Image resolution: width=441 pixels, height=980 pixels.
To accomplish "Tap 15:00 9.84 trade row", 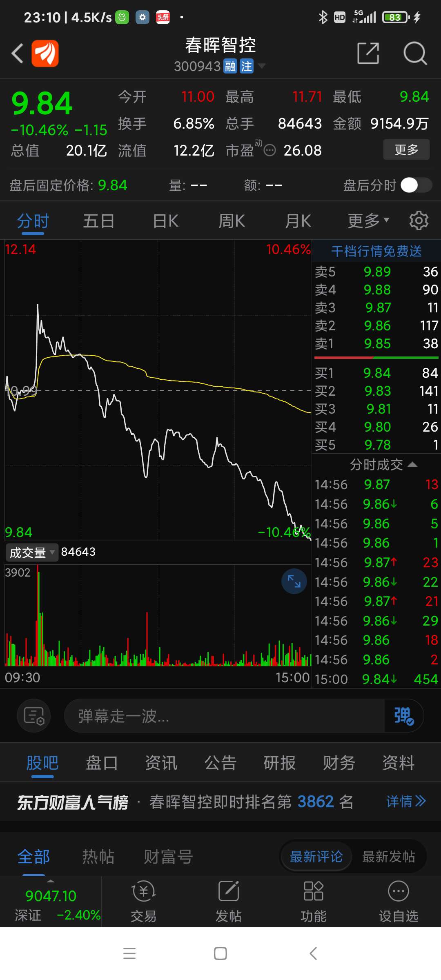I will [x=376, y=679].
